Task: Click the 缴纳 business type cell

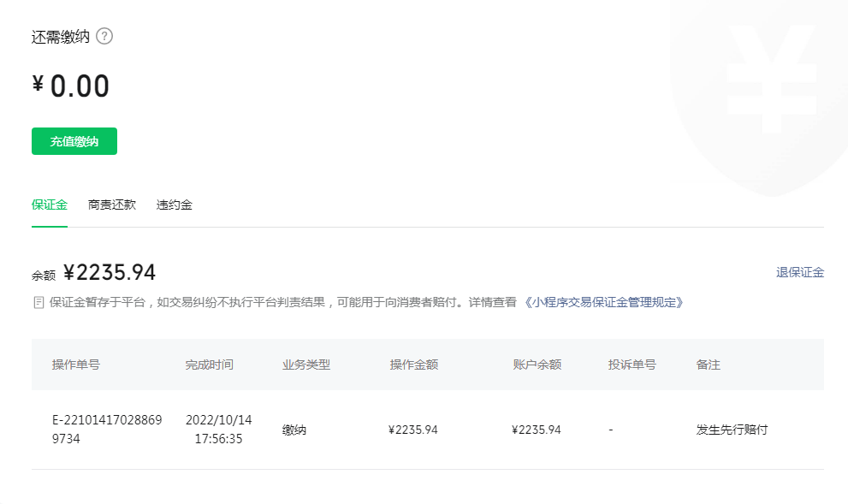Action: [294, 430]
